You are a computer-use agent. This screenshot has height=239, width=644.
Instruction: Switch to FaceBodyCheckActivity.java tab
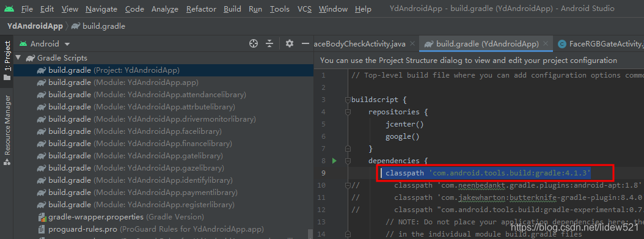[360, 43]
